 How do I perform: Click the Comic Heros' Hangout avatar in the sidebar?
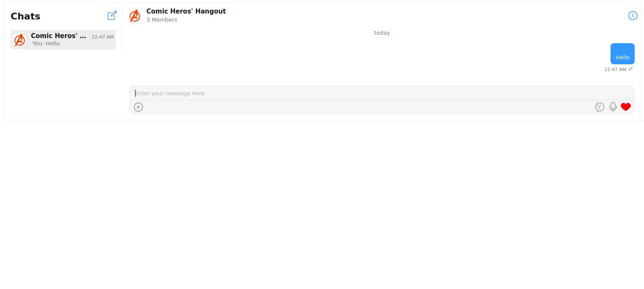[19, 39]
